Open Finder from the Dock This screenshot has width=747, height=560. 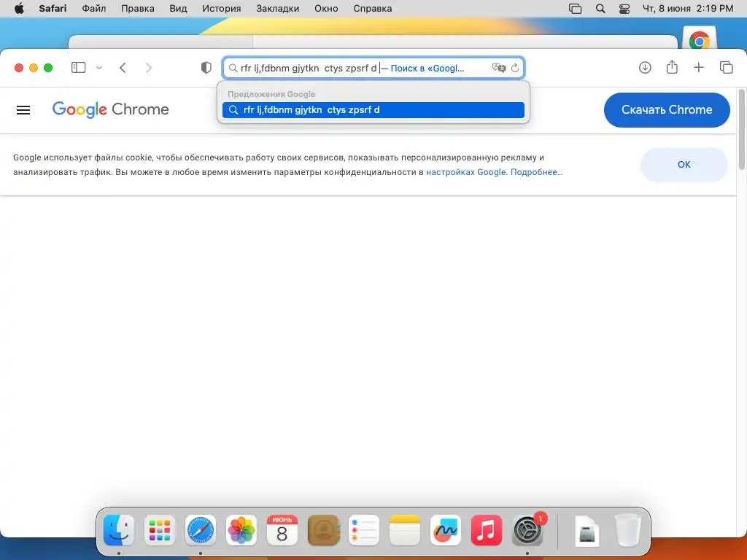[119, 530]
